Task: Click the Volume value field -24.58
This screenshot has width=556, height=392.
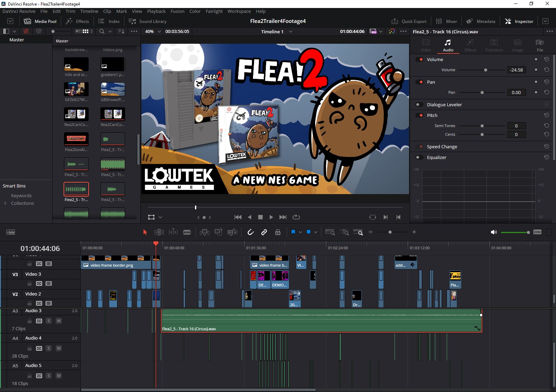Action: pyautogui.click(x=516, y=70)
